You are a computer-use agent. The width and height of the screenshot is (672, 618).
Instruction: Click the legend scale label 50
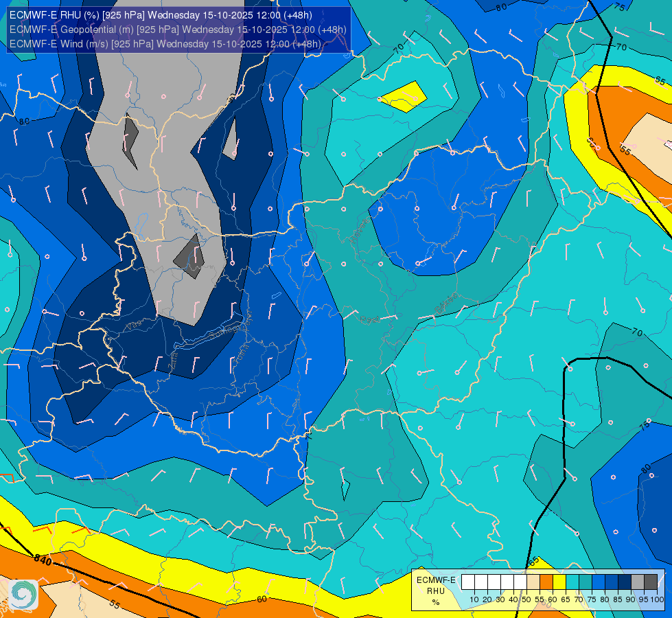526,599
